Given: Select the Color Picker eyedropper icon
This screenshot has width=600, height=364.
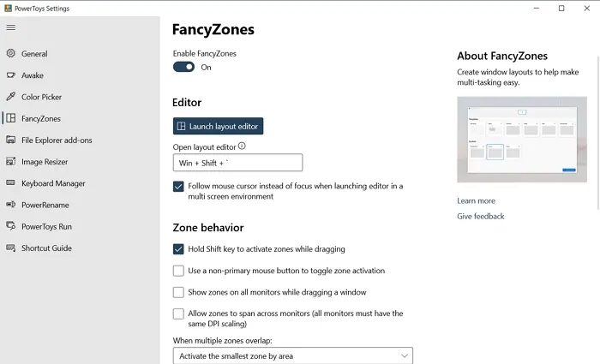Looking at the screenshot, I should pos(10,96).
